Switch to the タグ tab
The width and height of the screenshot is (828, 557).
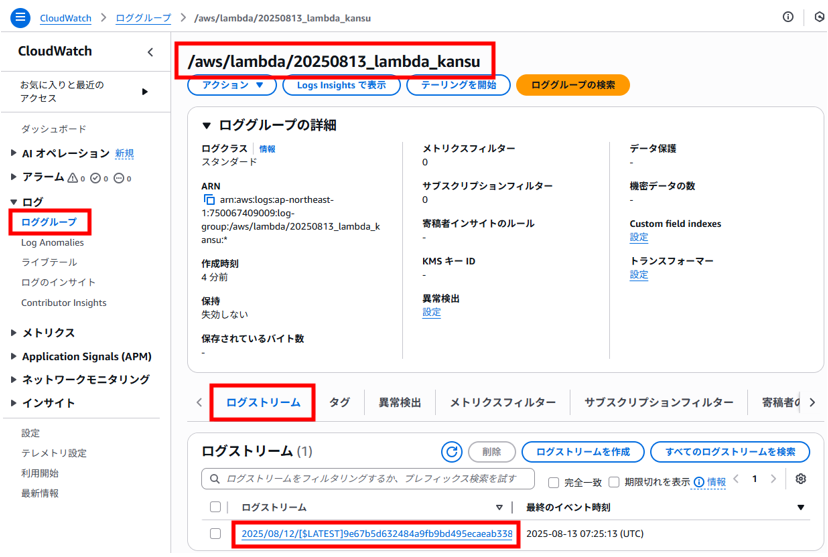[340, 402]
